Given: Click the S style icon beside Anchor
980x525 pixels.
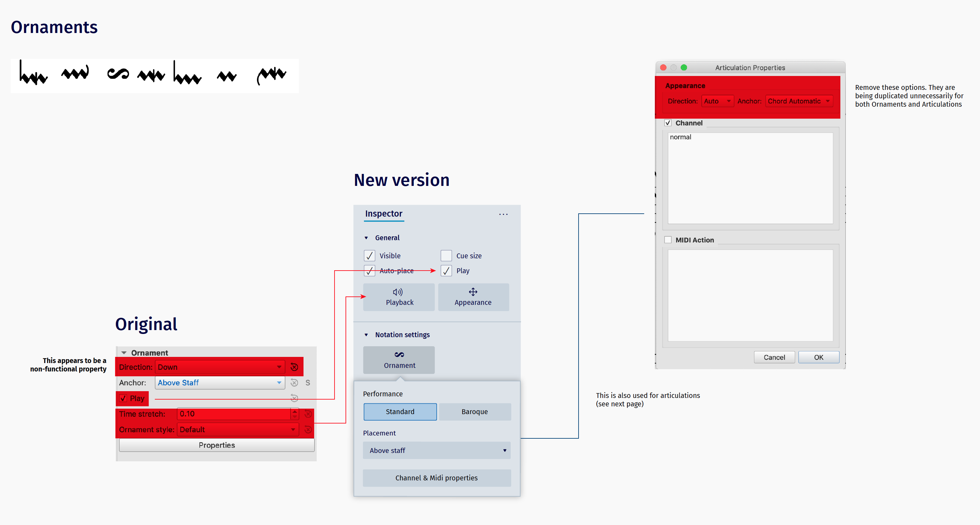Looking at the screenshot, I should point(308,383).
